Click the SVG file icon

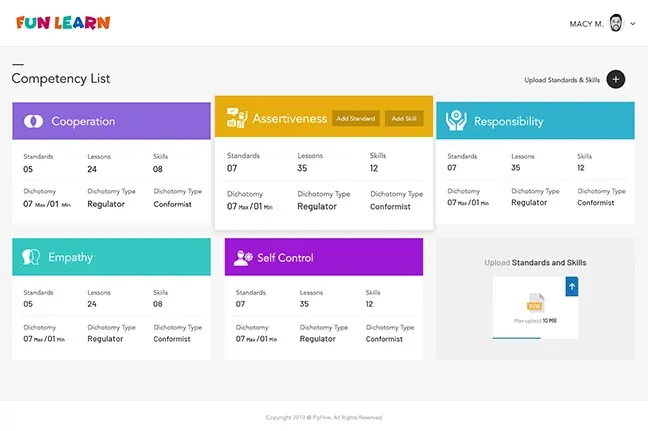point(535,303)
